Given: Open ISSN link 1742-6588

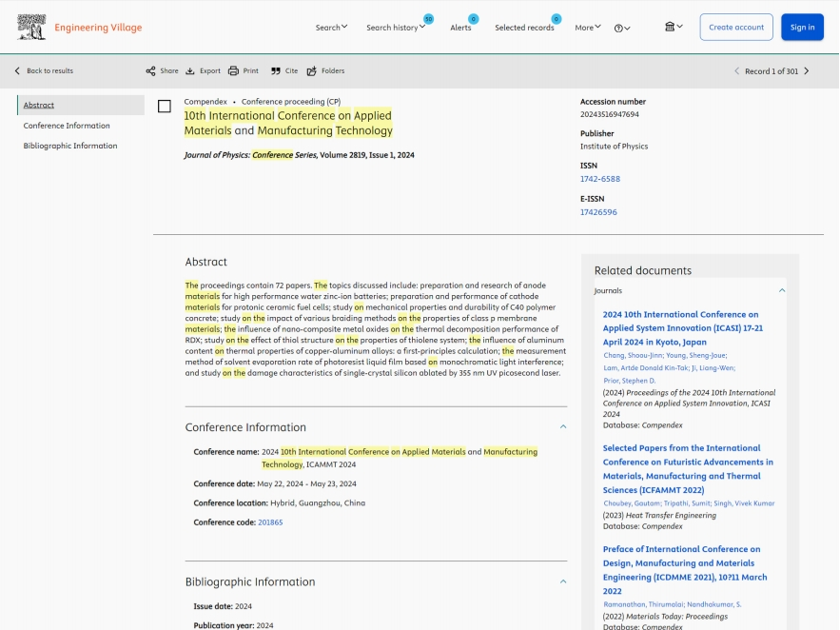Looking at the screenshot, I should [600, 179].
